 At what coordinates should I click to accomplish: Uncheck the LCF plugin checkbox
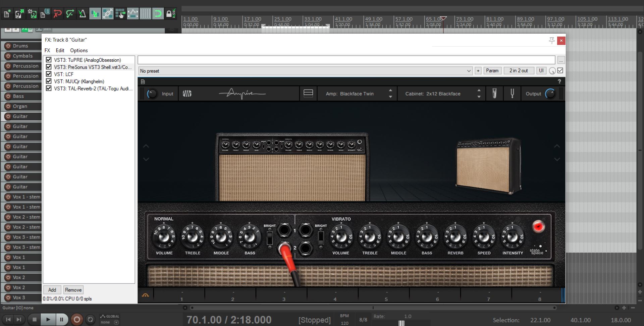[49, 74]
